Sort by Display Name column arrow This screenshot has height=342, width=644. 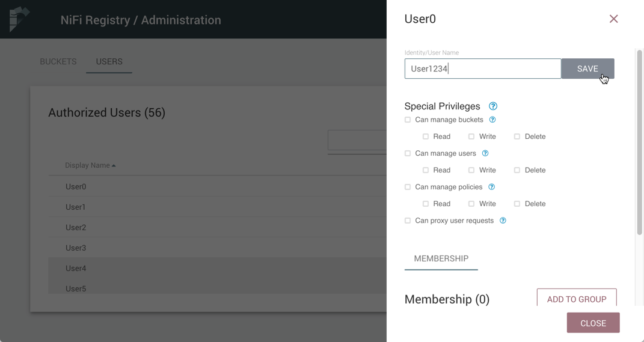[x=114, y=165]
